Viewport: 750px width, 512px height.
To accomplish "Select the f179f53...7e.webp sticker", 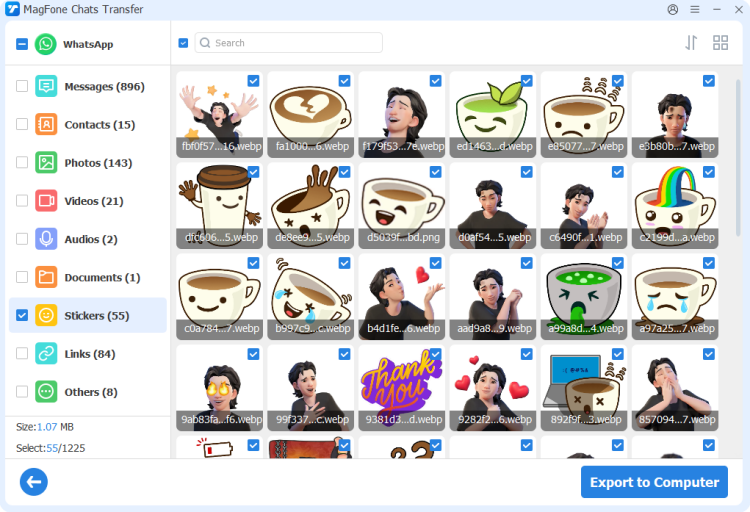I will click(x=402, y=114).
